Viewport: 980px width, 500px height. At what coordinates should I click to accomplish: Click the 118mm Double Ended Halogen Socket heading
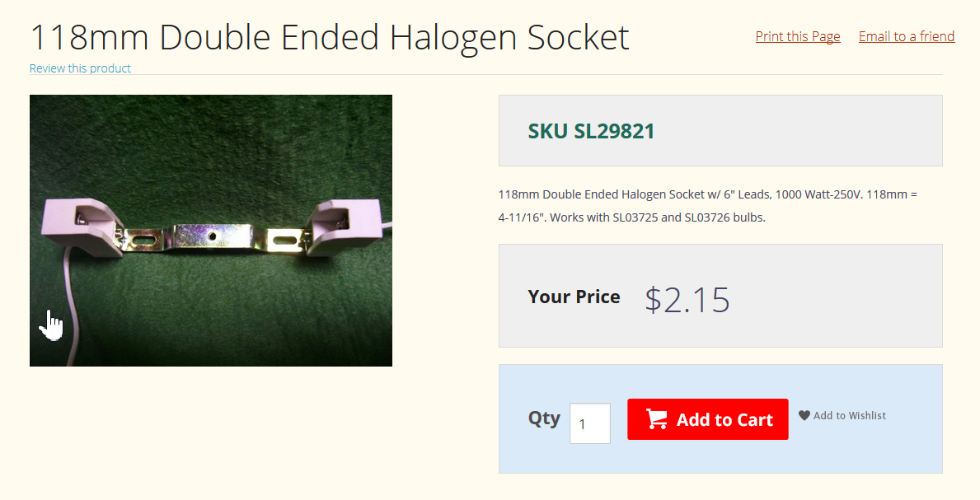[x=330, y=38]
